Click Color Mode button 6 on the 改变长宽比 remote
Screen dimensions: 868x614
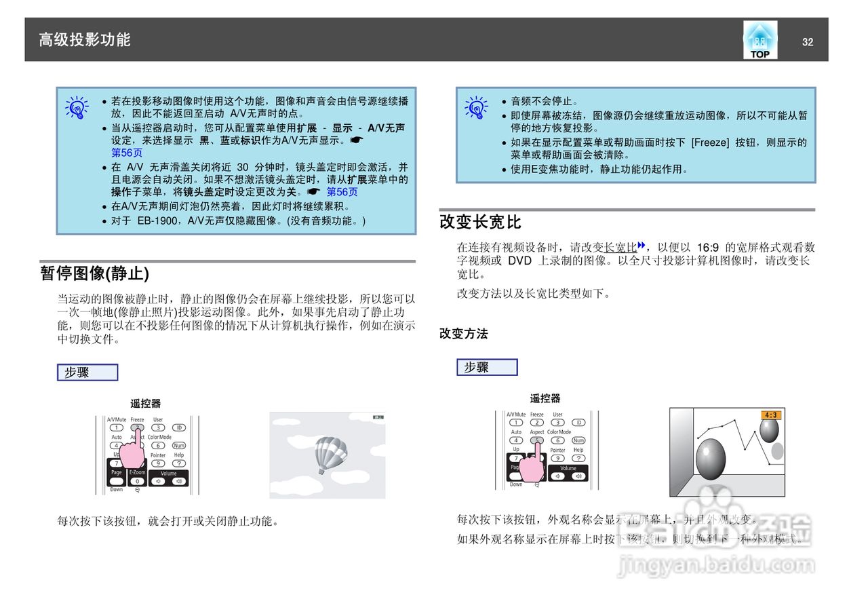pyautogui.click(x=558, y=440)
